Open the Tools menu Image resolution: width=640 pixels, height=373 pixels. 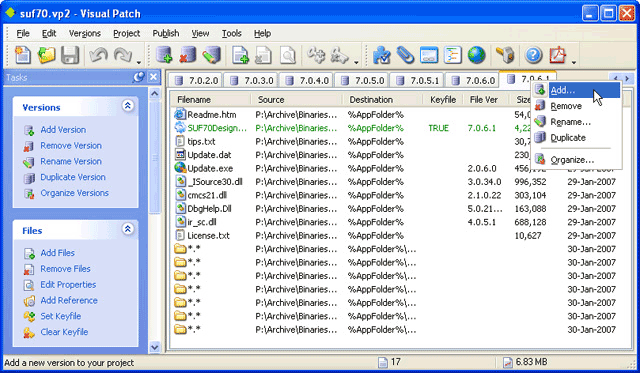click(x=231, y=33)
